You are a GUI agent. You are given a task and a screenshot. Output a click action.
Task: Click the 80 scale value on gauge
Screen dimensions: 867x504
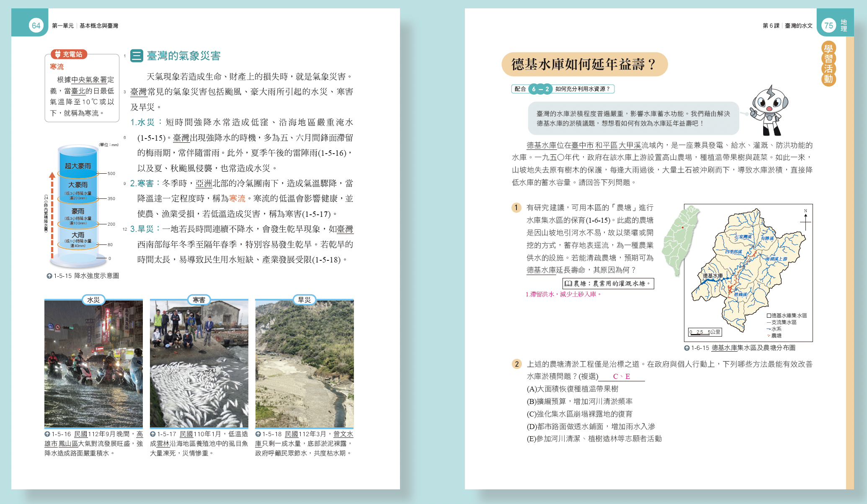click(110, 244)
